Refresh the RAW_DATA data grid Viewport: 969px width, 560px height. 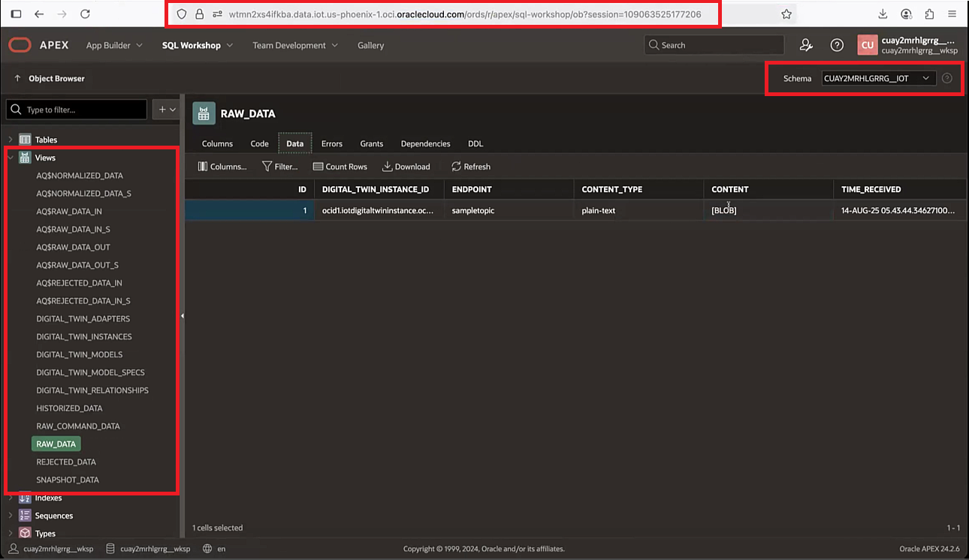(x=470, y=166)
